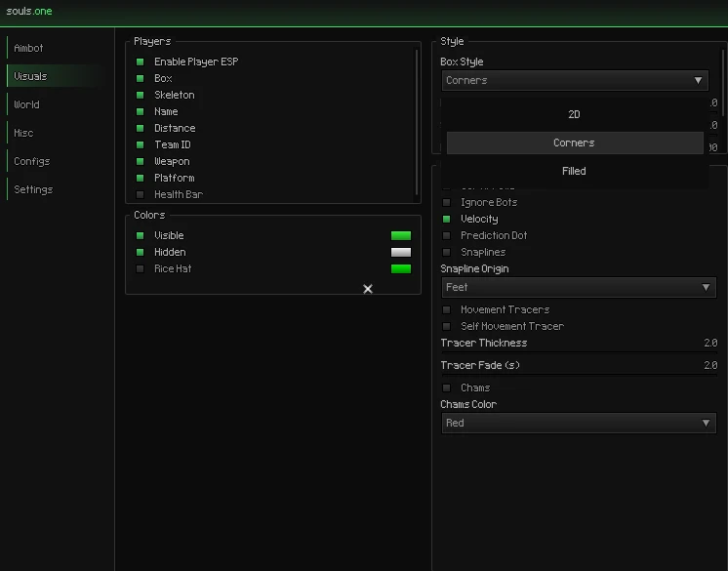Choose Filled from the Box Style list
This screenshot has height=571, width=728.
click(575, 172)
